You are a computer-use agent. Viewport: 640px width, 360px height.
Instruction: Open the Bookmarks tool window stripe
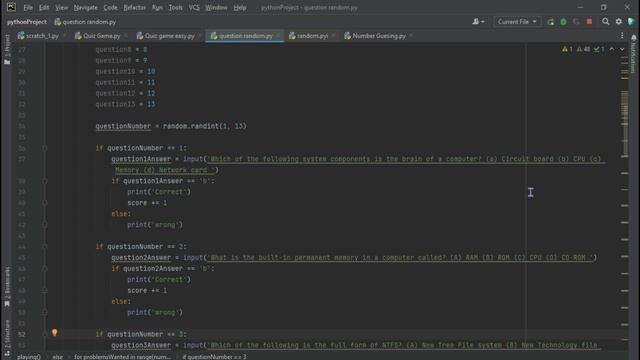click(x=7, y=287)
